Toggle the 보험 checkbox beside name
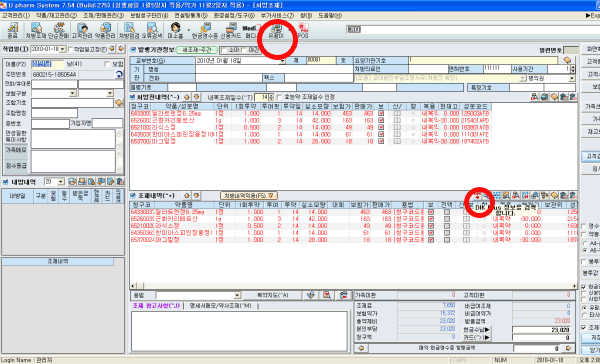Image resolution: width=600 pixels, height=364 pixels. pyautogui.click(x=108, y=64)
